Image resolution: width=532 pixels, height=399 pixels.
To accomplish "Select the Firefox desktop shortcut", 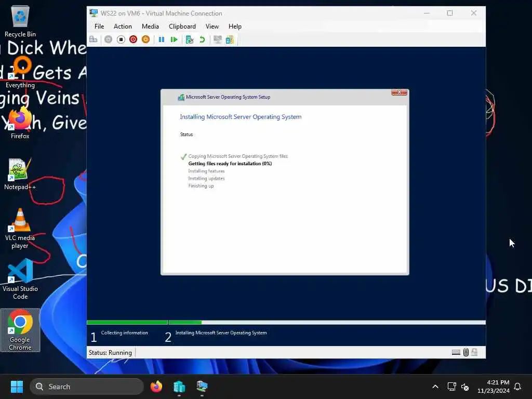I will pos(20,124).
